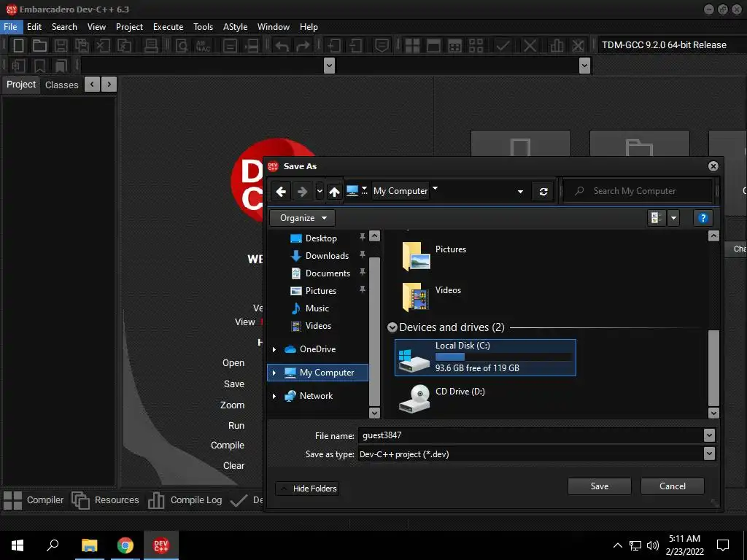The height and width of the screenshot is (560, 747).
Task: Open the Tools menu
Action: click(203, 27)
